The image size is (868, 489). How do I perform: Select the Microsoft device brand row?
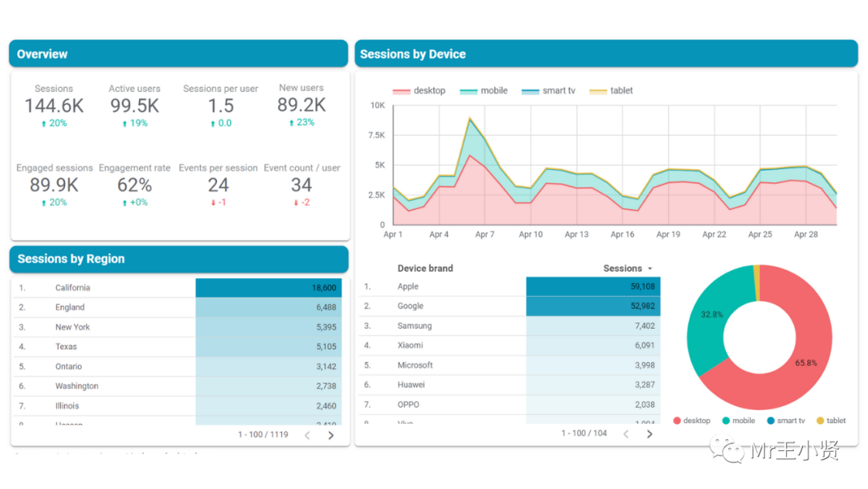(510, 365)
